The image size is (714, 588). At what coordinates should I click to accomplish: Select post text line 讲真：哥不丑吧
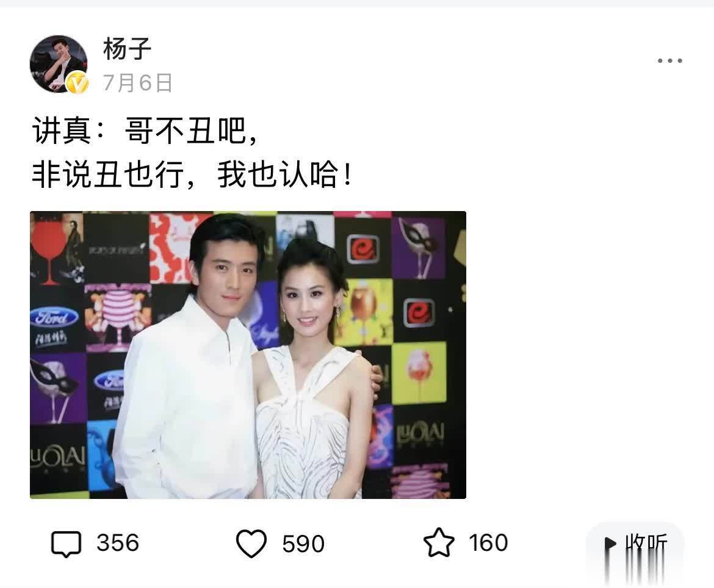click(145, 131)
